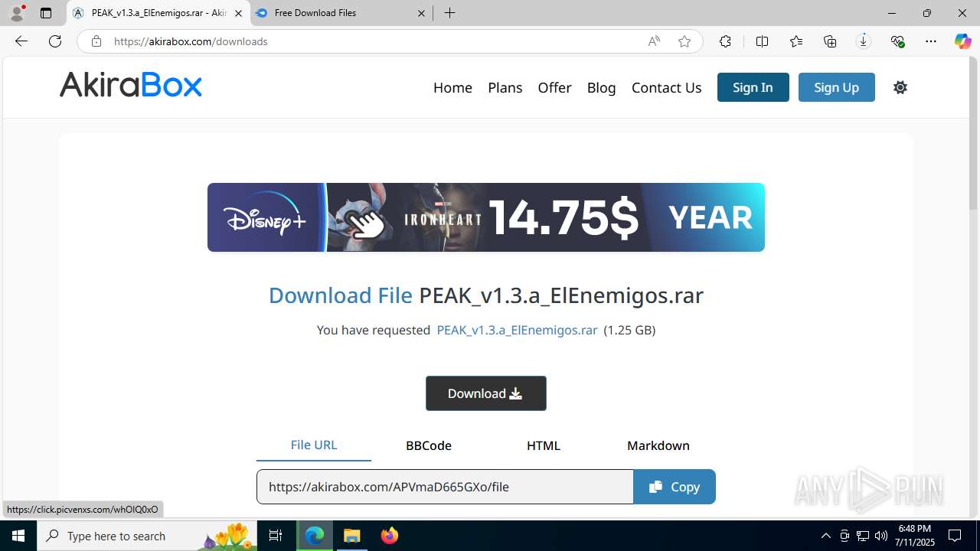Select the BBCode tab
The height and width of the screenshot is (551, 980).
429,445
